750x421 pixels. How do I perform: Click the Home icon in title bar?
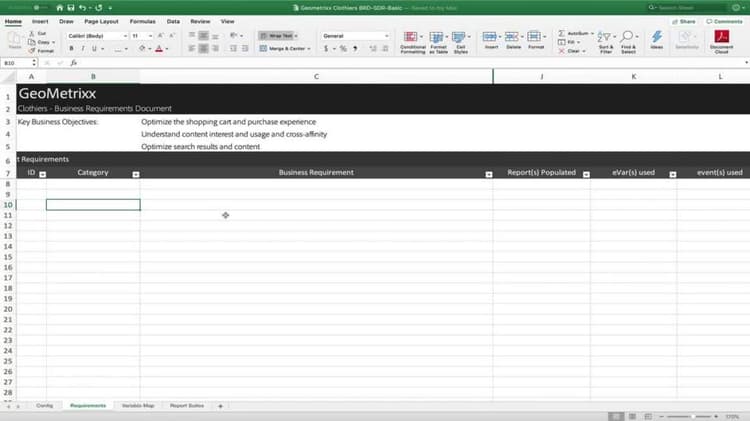tap(59, 8)
